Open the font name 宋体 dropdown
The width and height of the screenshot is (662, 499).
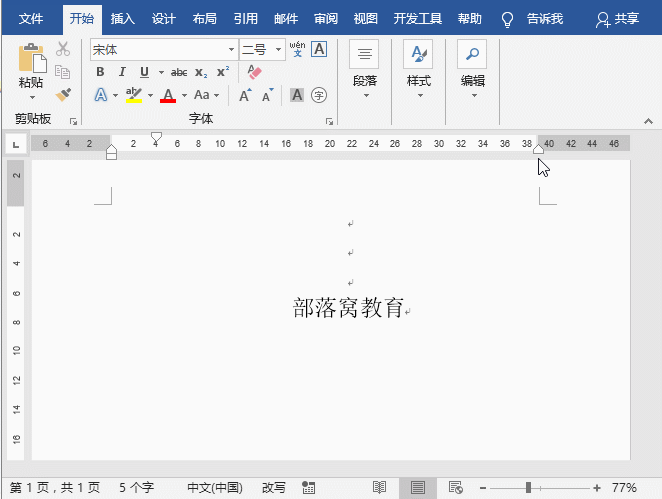point(232,49)
